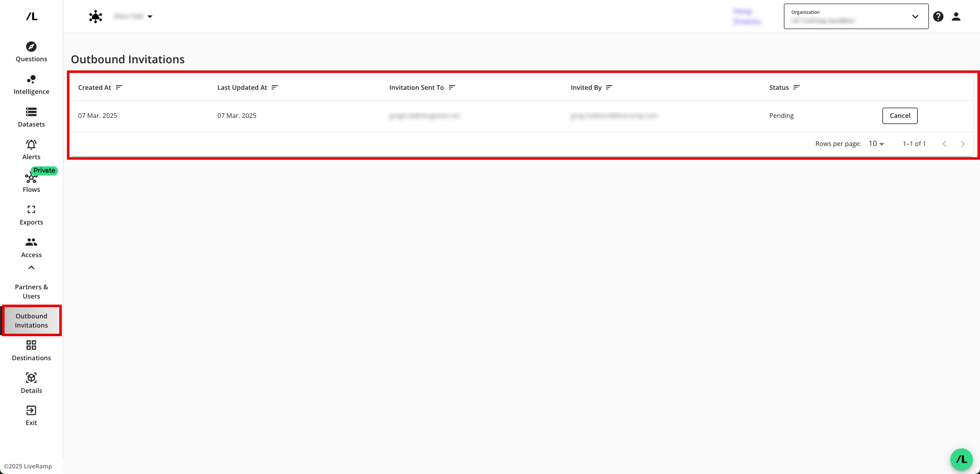The height and width of the screenshot is (474, 980).
Task: Open the Intelligence section icon
Action: [x=31, y=80]
